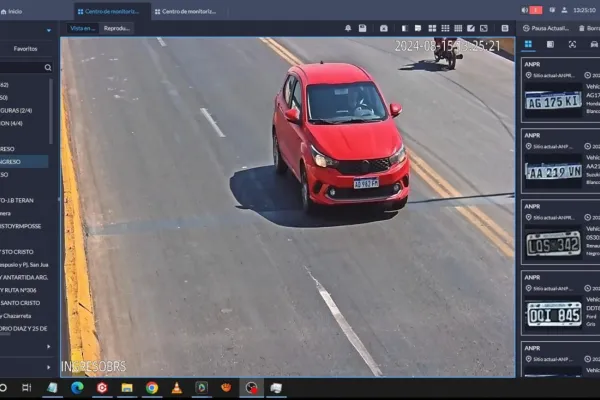
Task: Click the custom layout edit icon
Action: tap(471, 28)
